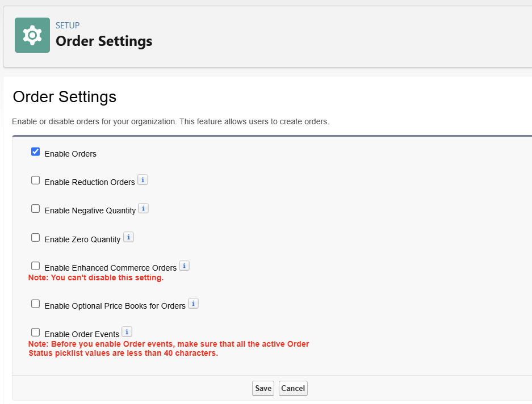Click the Cancel button
The image size is (532, 404).
(x=293, y=389)
